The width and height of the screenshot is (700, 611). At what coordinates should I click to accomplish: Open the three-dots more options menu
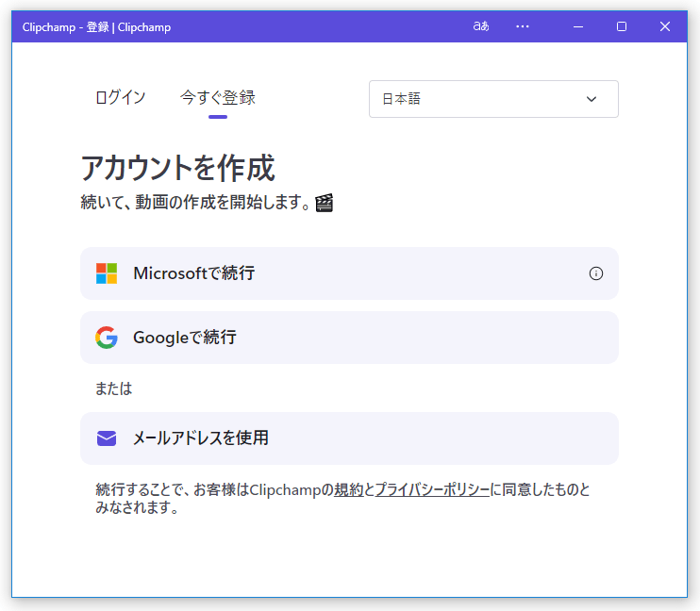[523, 26]
